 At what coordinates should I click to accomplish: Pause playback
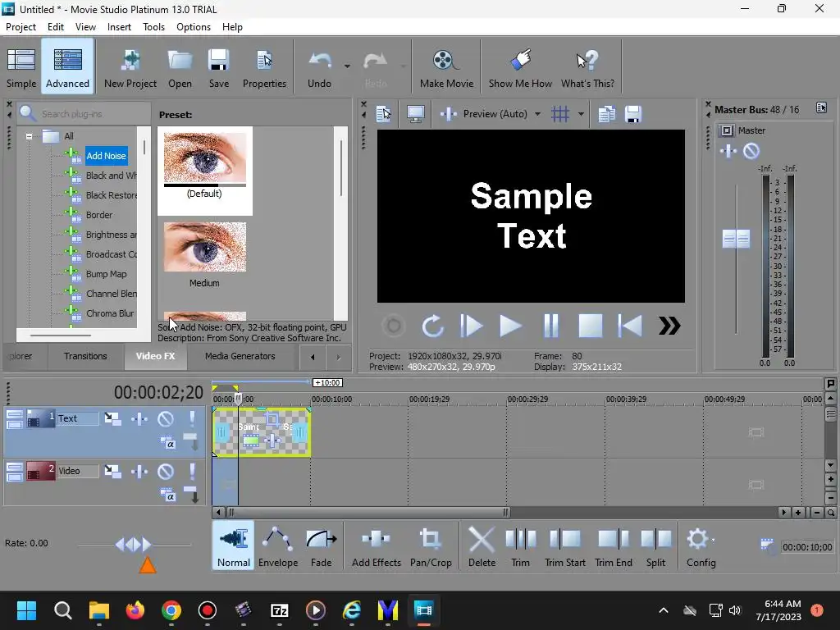550,326
